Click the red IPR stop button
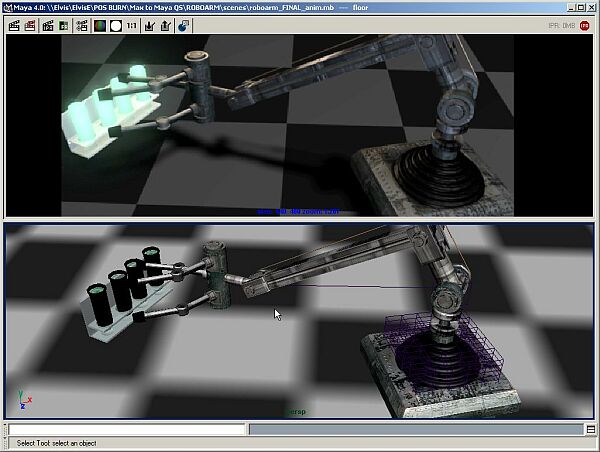600x452 pixels. pos(585,26)
